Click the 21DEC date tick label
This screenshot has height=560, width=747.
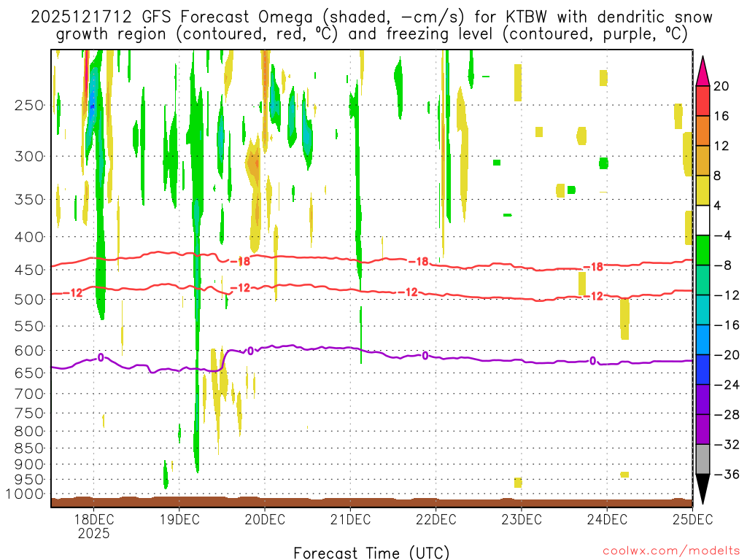tap(351, 519)
